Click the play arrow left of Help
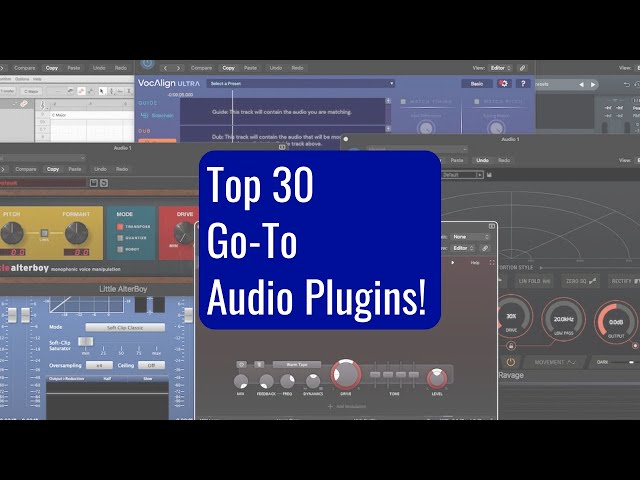The image size is (640, 480). 453,262
